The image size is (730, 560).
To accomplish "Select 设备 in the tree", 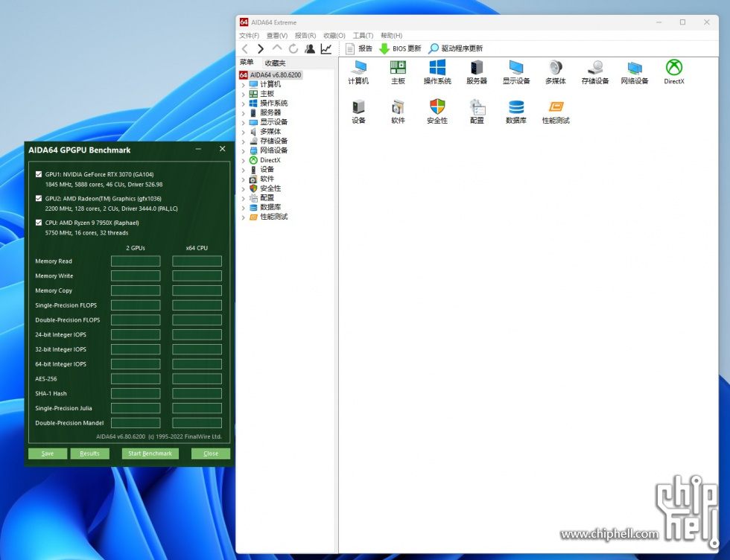I will click(267, 170).
